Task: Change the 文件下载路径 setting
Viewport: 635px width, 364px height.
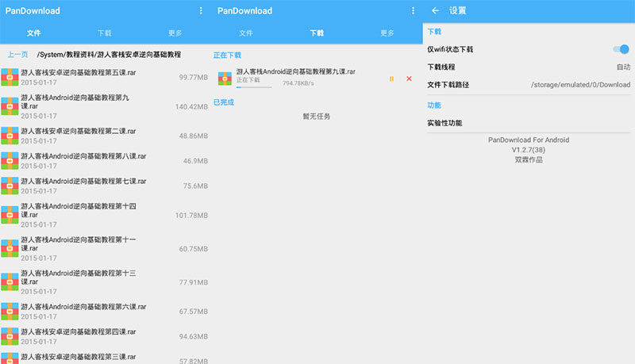Action: tap(529, 85)
